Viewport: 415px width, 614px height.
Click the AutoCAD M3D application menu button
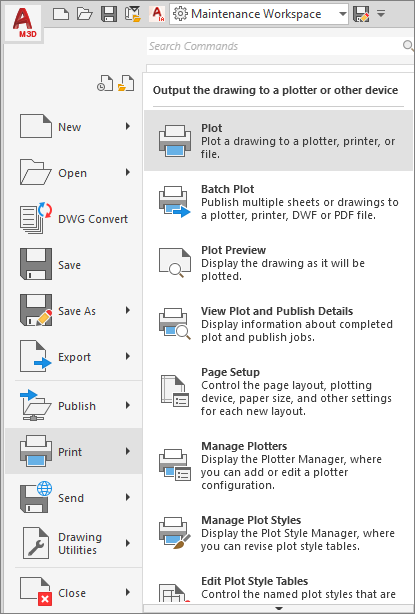tap(24, 21)
